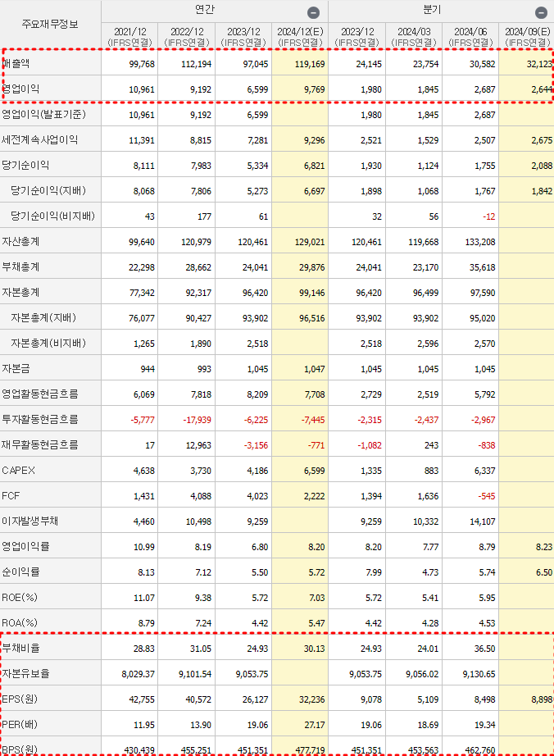Click 이자발생부채 value 14,107
The height and width of the screenshot is (756, 554).
pyautogui.click(x=482, y=521)
